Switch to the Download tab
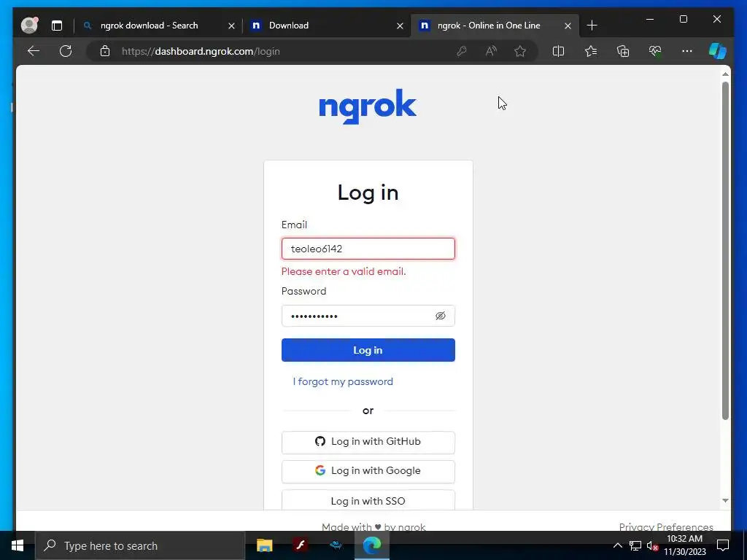Screen dimensions: 747x560 tap(288, 26)
